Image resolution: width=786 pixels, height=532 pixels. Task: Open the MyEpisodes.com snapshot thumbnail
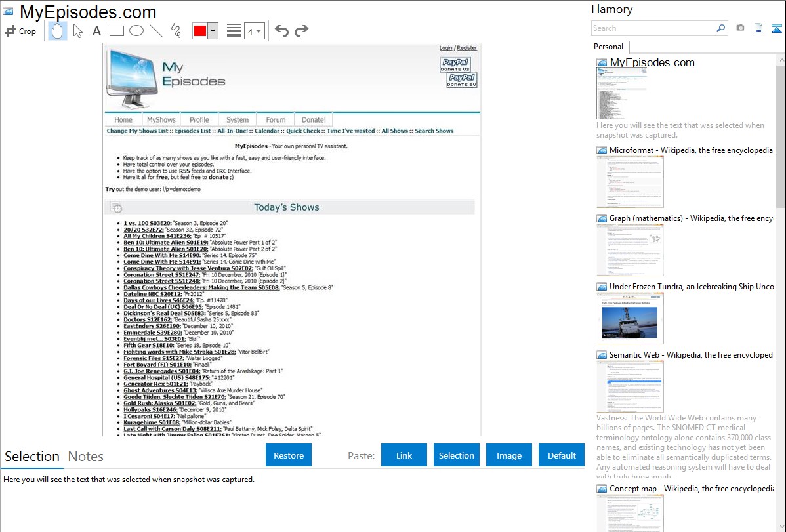621,94
